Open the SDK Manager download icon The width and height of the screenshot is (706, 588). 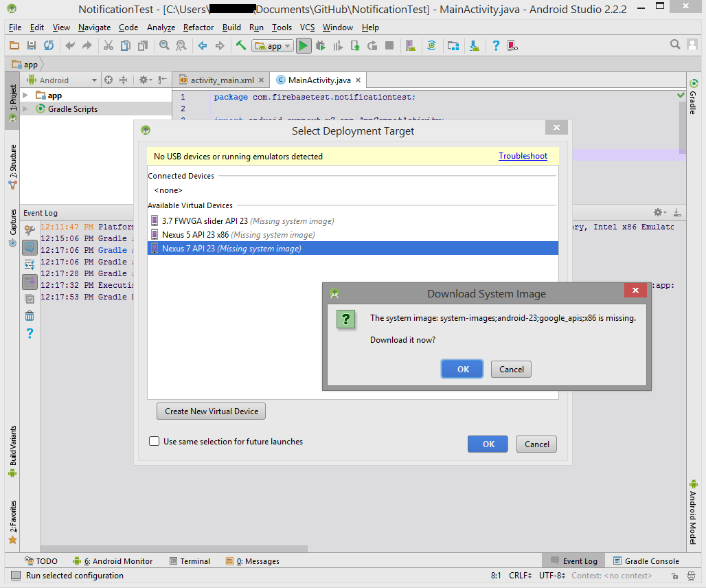(x=475, y=45)
